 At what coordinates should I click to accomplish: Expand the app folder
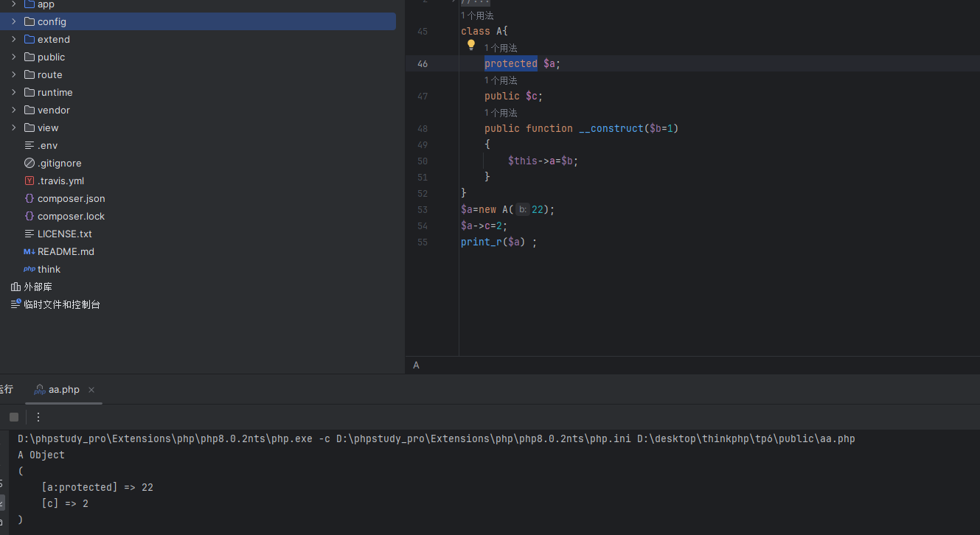[13, 4]
